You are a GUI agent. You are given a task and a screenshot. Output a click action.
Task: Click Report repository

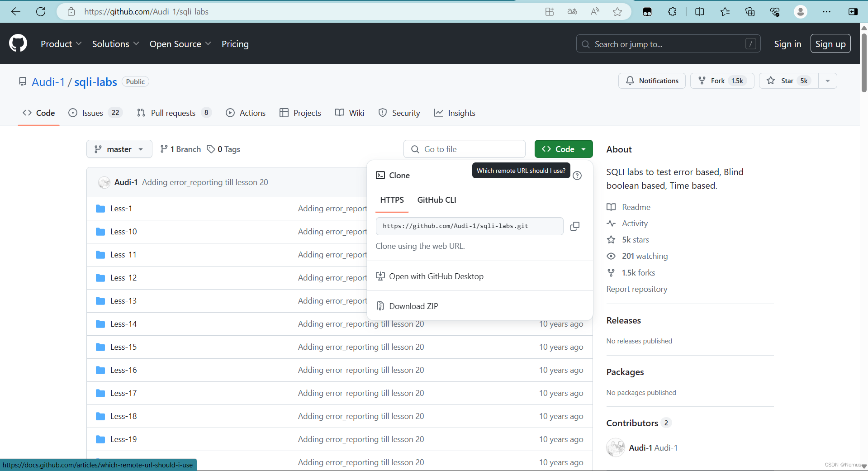pyautogui.click(x=637, y=289)
